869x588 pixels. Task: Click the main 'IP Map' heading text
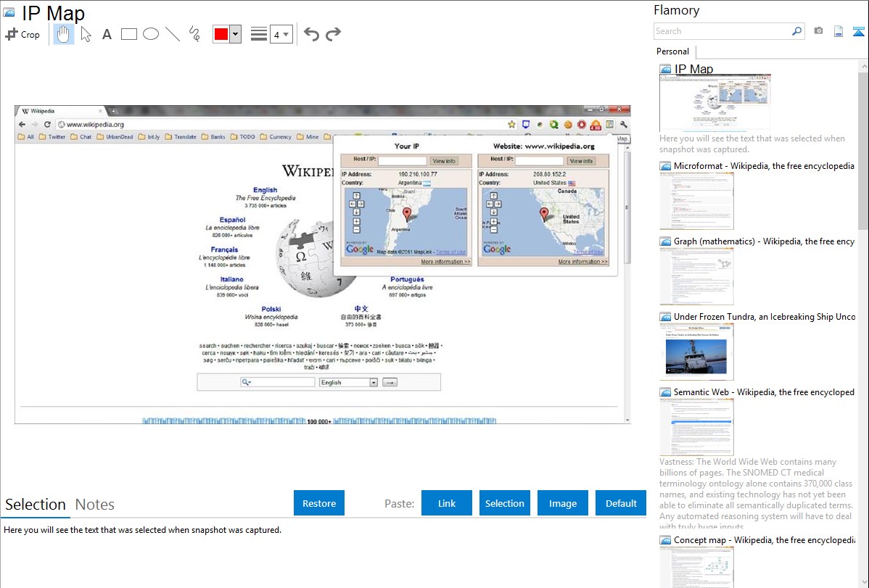[53, 13]
